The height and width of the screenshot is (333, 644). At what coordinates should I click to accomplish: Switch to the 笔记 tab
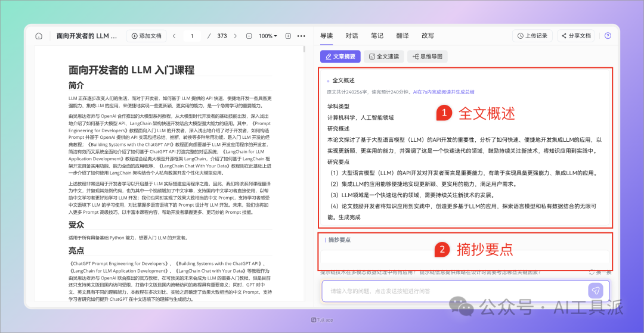pyautogui.click(x=377, y=36)
